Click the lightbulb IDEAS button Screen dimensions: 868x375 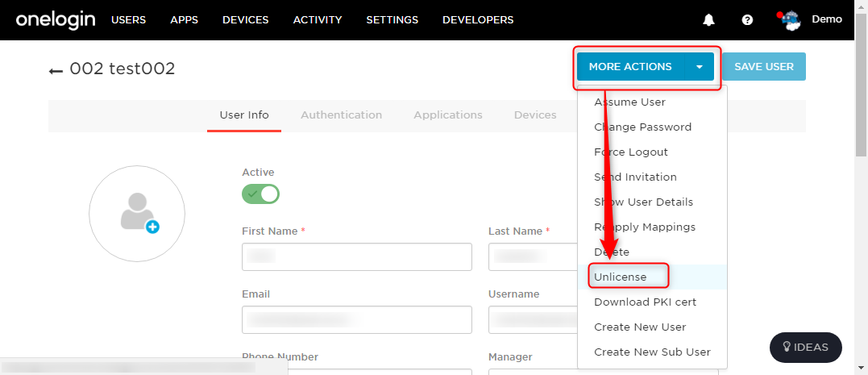pyautogui.click(x=805, y=348)
